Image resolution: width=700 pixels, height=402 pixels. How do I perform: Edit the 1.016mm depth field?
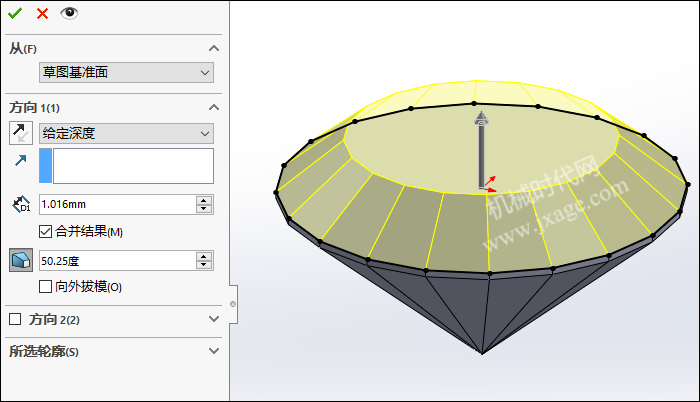pos(117,205)
